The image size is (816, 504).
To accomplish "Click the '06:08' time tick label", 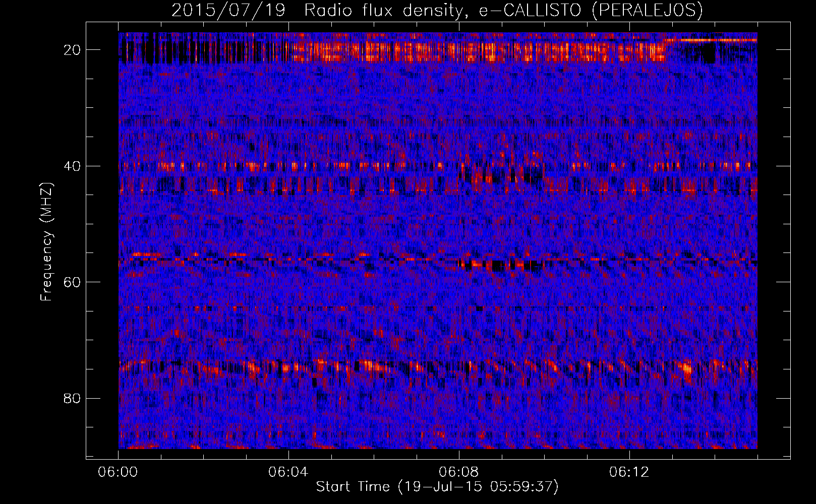I will pos(459,472).
